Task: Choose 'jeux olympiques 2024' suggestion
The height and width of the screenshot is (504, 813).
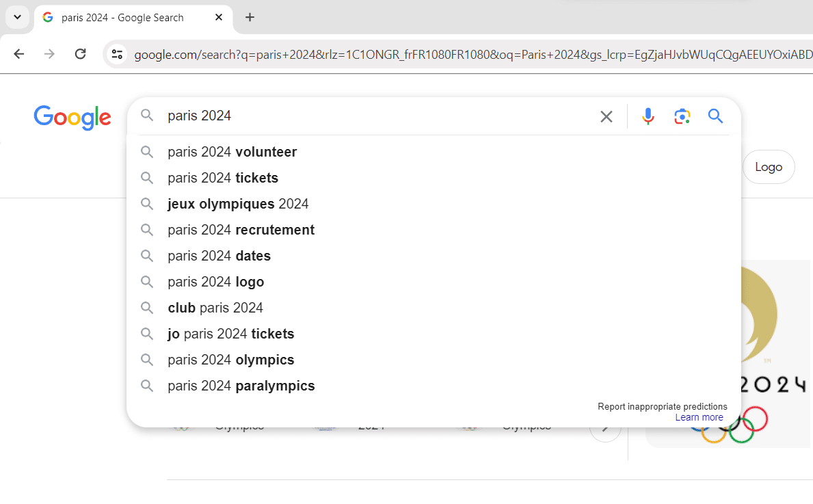Action: tap(238, 204)
